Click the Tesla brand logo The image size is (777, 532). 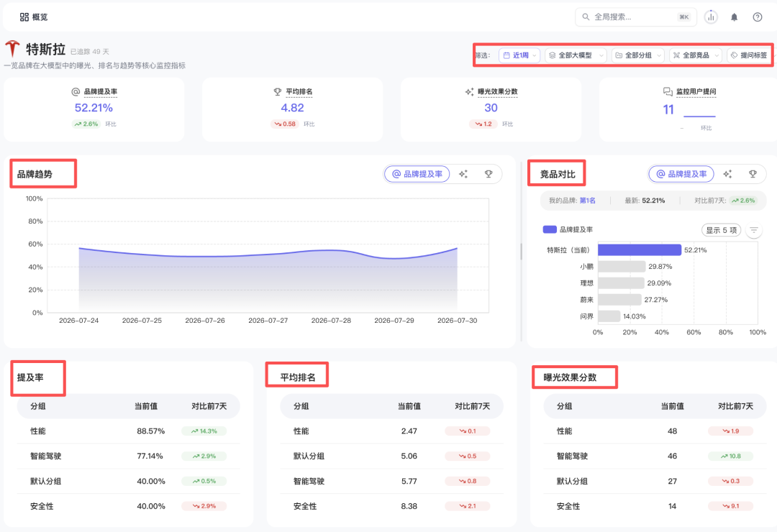(x=12, y=49)
